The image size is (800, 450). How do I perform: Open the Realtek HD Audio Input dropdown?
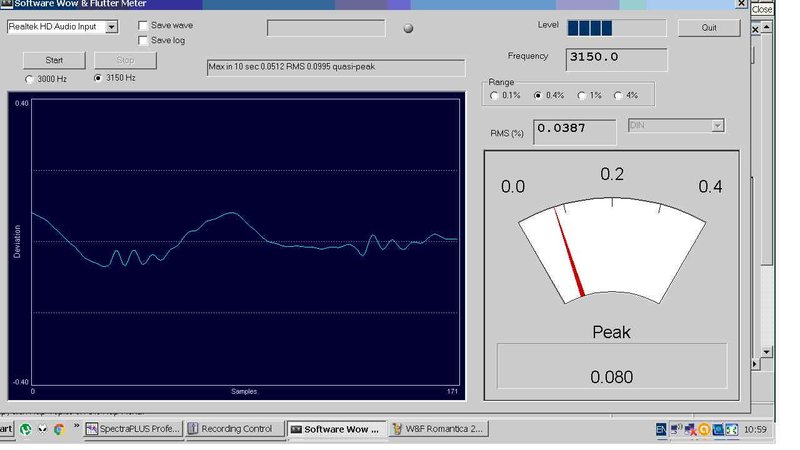(111, 27)
